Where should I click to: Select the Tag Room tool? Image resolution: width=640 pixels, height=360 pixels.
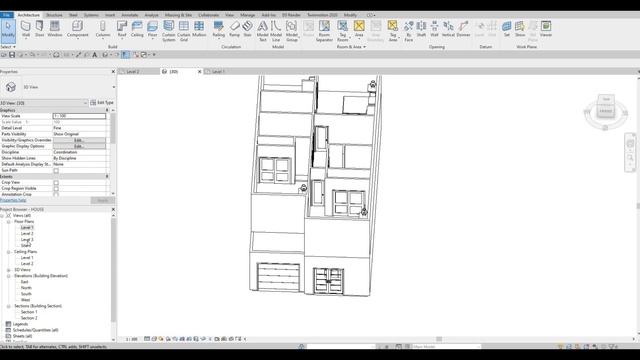[x=342, y=31]
